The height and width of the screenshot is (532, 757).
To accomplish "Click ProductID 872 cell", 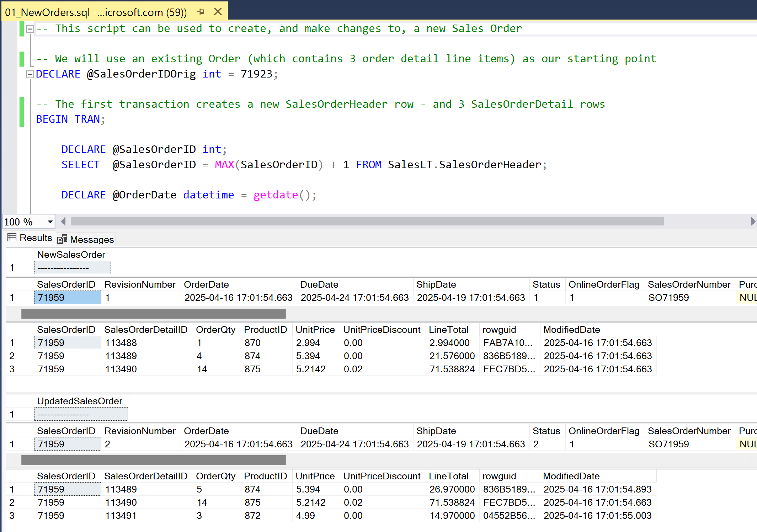I will click(x=267, y=516).
